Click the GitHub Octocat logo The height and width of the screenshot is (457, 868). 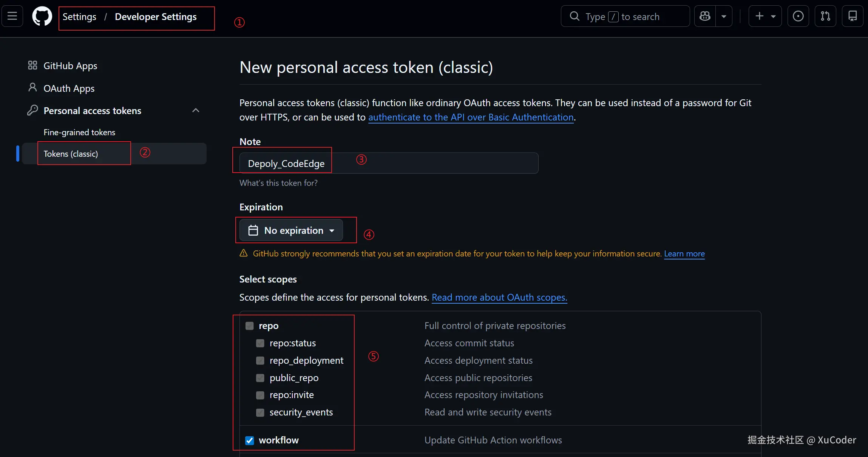pyautogui.click(x=42, y=17)
